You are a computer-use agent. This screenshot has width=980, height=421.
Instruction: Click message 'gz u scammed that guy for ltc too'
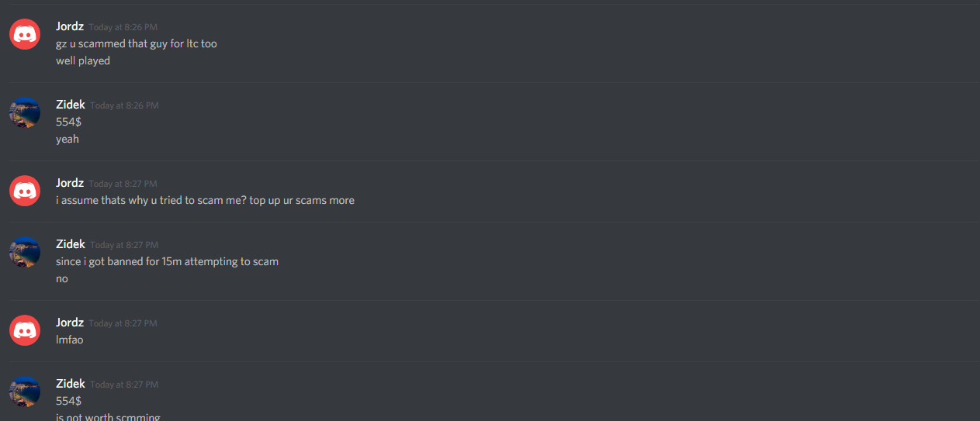point(137,43)
